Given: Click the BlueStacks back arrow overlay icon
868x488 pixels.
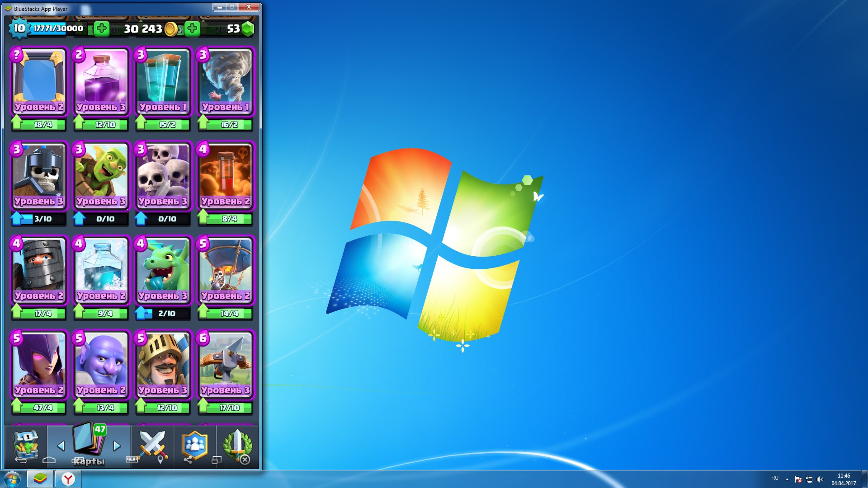Looking at the screenshot, I should point(21,460).
